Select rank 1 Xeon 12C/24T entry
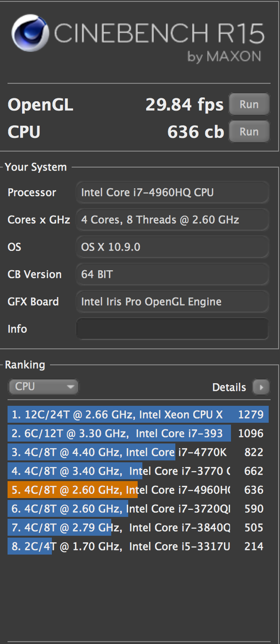Image resolution: width=280 pixels, height=644 pixels. click(x=138, y=415)
